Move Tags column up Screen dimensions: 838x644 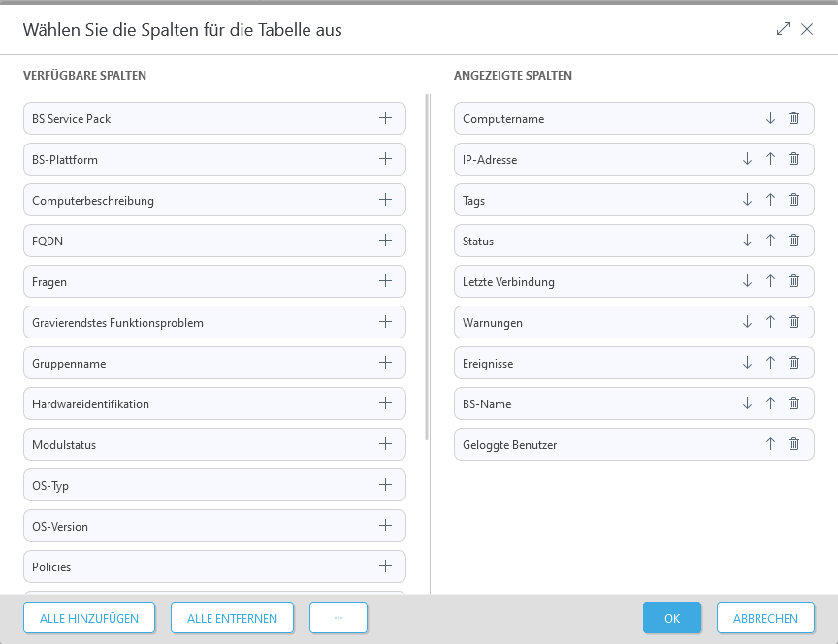[x=770, y=200]
